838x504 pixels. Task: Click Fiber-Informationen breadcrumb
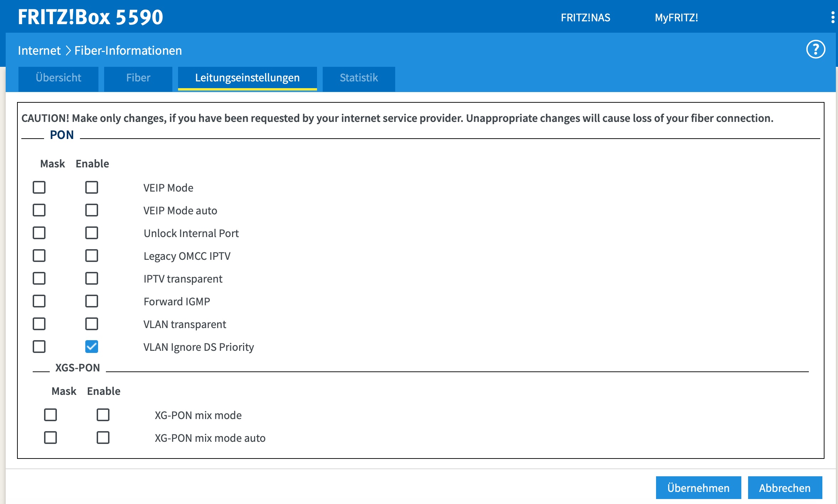tap(128, 50)
